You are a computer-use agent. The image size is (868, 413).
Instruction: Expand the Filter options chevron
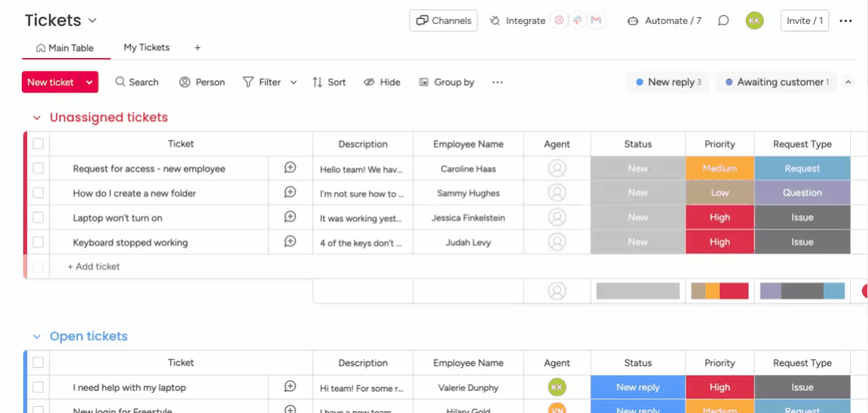coord(294,82)
